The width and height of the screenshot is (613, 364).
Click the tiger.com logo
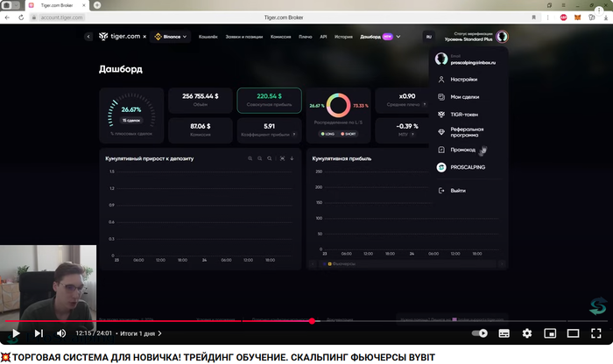(x=120, y=37)
